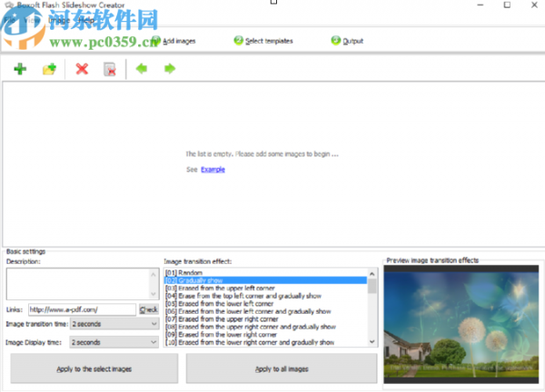Go to Output step

tap(347, 41)
